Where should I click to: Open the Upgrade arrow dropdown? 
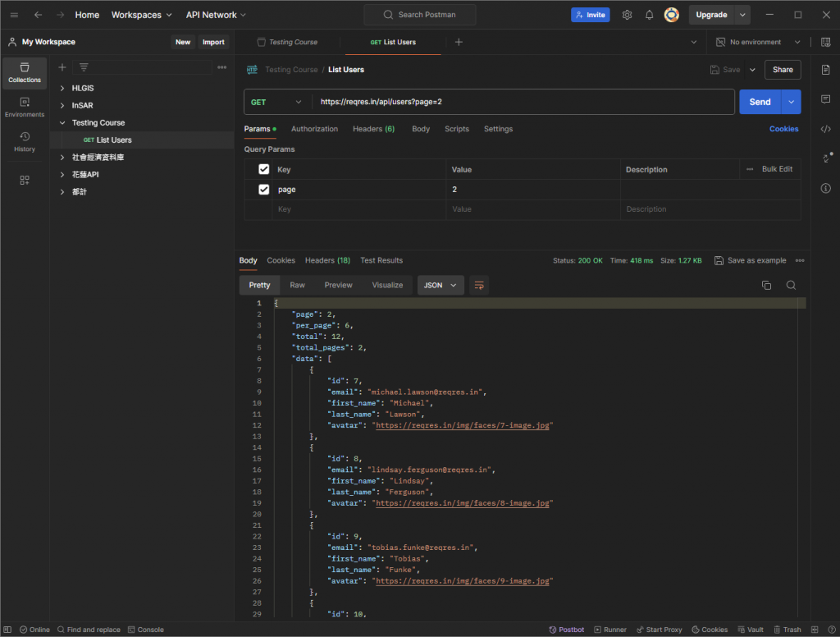(742, 15)
